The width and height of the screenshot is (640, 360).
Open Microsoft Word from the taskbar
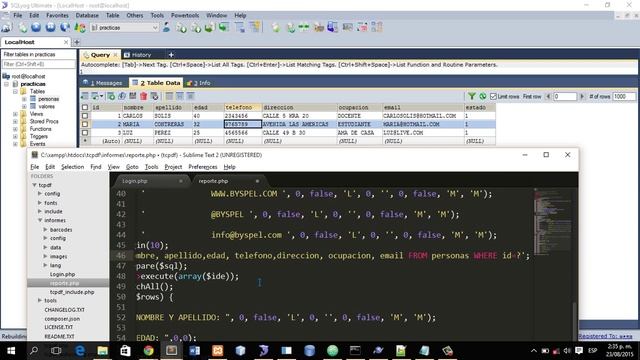click(x=195, y=350)
